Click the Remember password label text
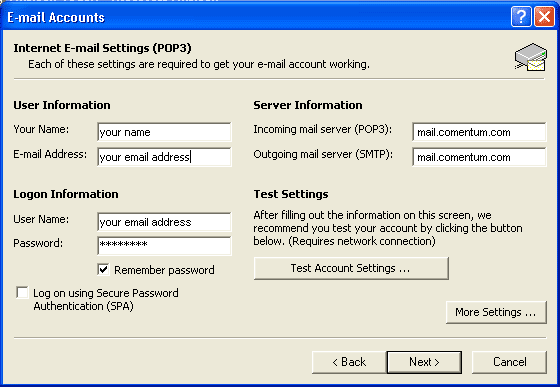Screen dimensions: 560x387 (x=164, y=270)
